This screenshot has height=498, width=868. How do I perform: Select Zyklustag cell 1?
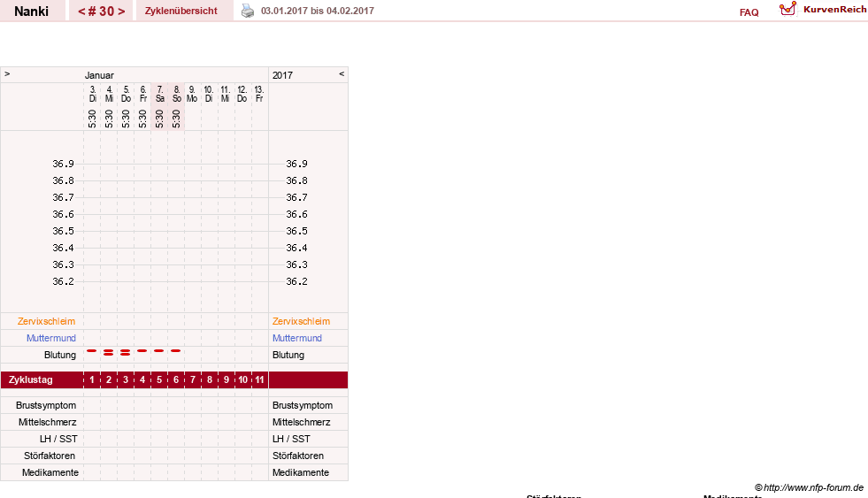(x=92, y=380)
